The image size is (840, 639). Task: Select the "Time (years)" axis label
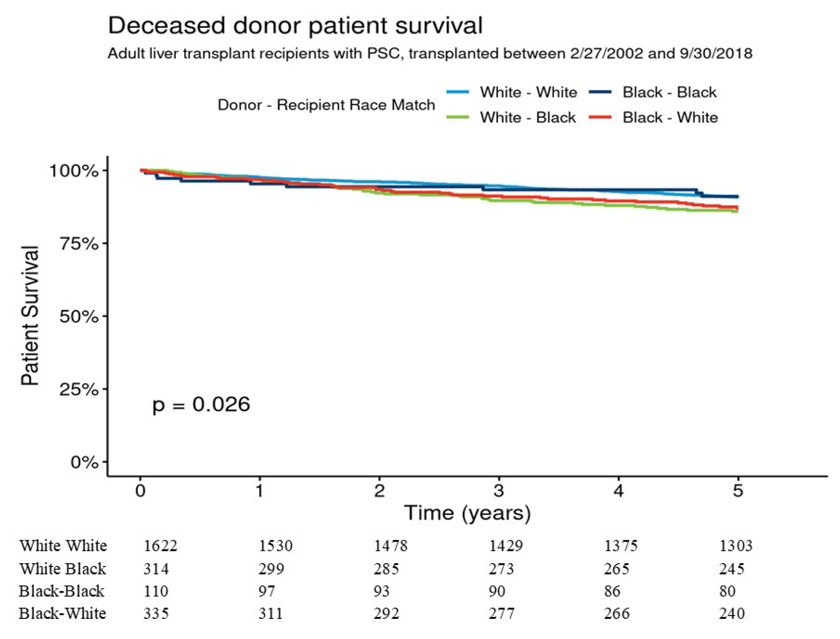click(467, 513)
